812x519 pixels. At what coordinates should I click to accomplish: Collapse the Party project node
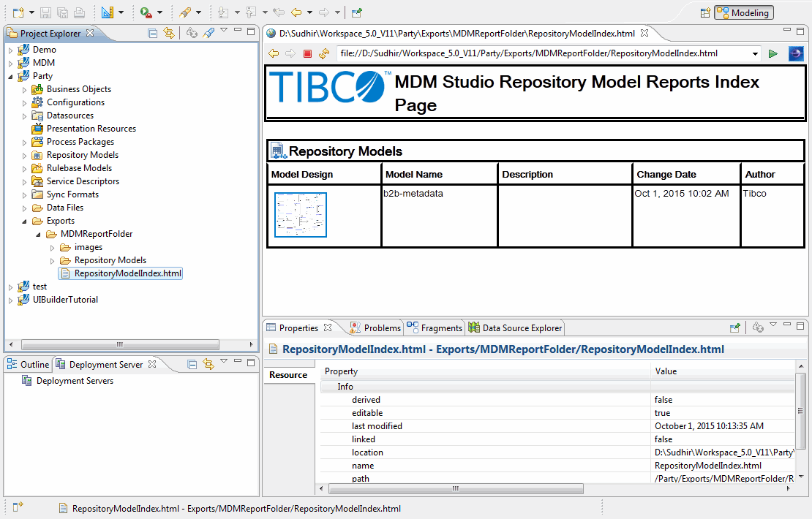pos(10,77)
